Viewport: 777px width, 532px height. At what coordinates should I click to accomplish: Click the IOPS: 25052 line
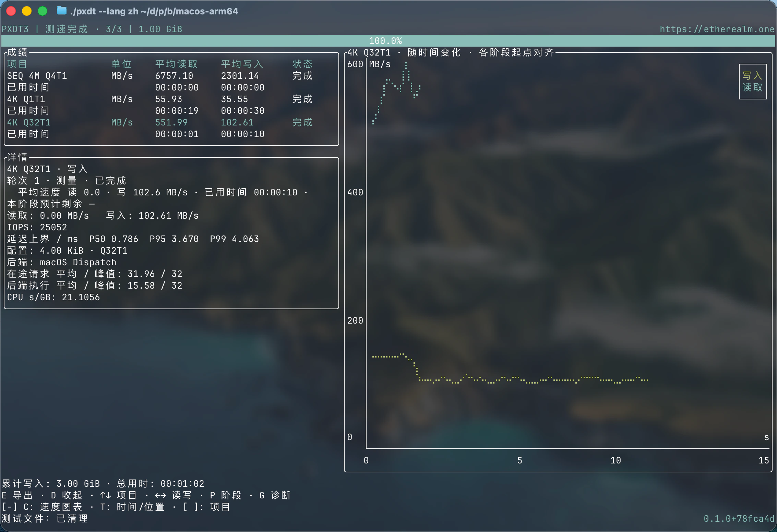point(37,227)
